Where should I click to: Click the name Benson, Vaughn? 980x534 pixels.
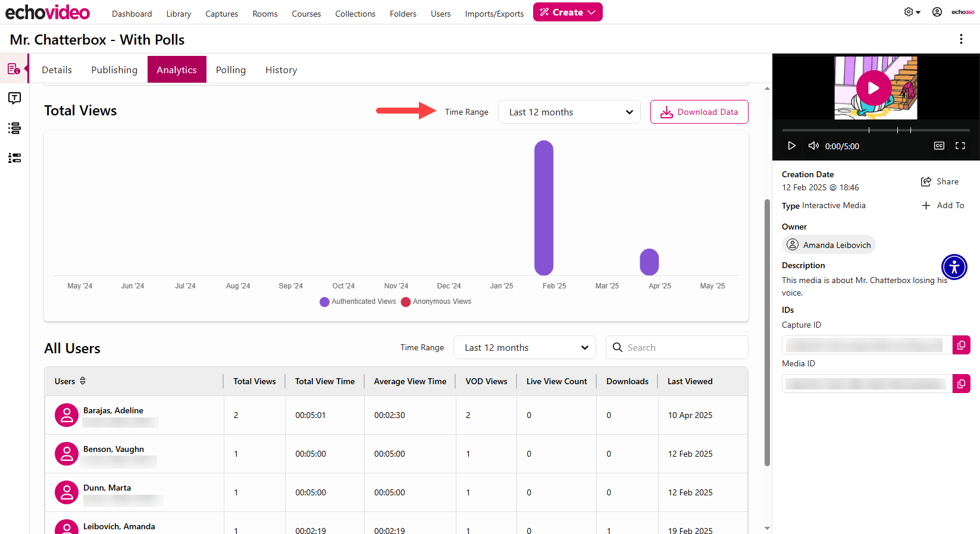coord(114,449)
